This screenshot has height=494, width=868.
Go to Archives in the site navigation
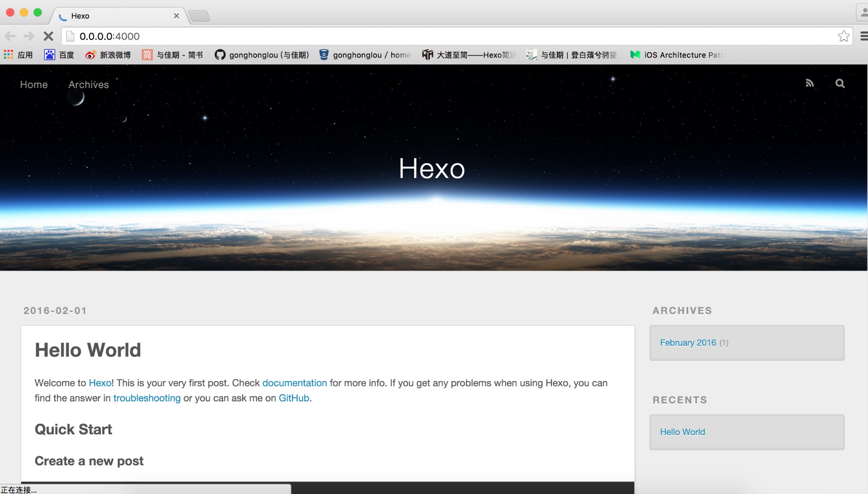click(x=88, y=85)
